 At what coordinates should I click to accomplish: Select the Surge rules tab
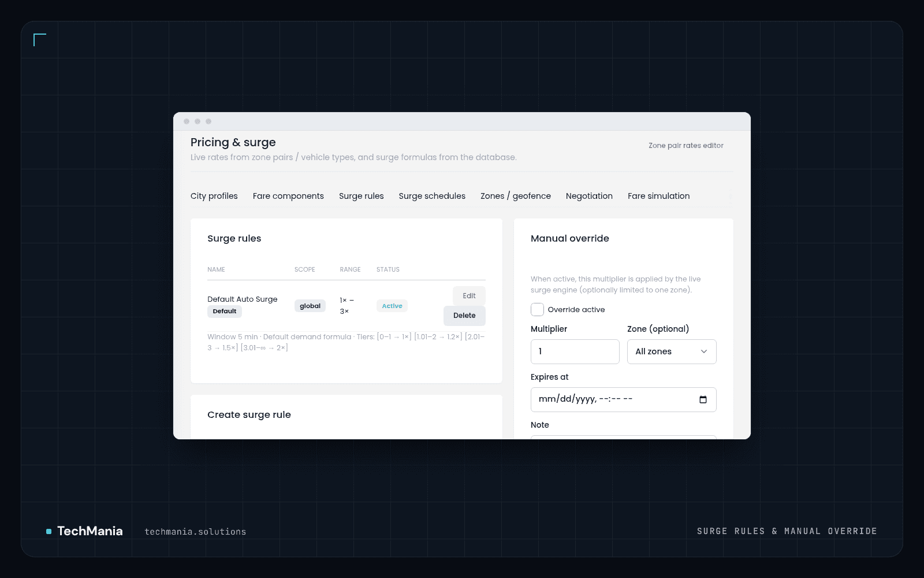[362, 196]
